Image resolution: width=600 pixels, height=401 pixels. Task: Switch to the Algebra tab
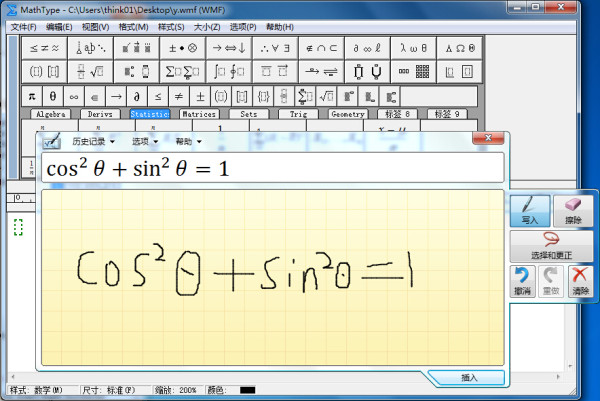51,114
